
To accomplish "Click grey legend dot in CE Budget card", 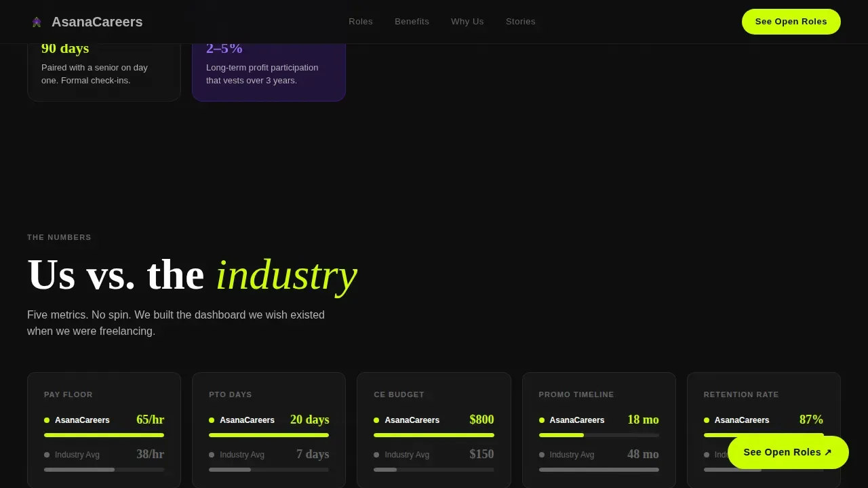I will (x=376, y=455).
